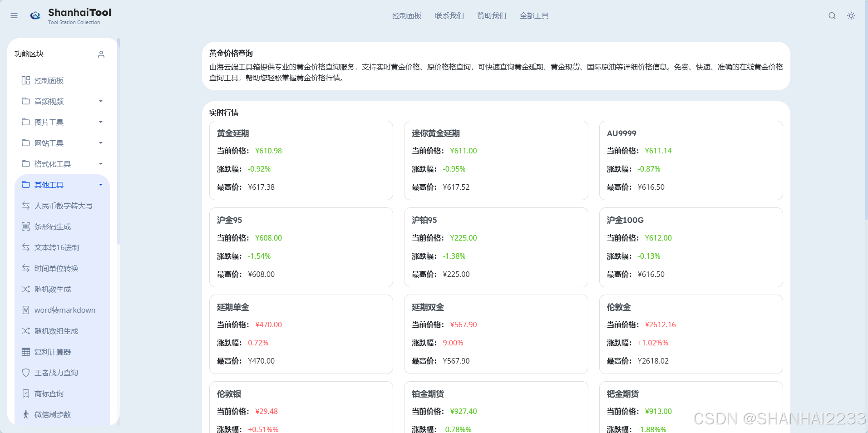Click the 黄金延期 card title

click(x=233, y=133)
